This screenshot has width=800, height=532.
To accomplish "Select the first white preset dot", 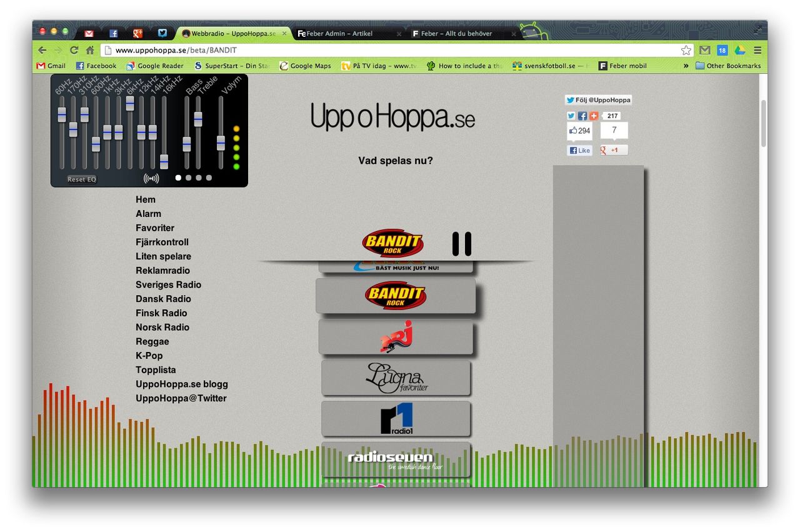I will [x=178, y=178].
